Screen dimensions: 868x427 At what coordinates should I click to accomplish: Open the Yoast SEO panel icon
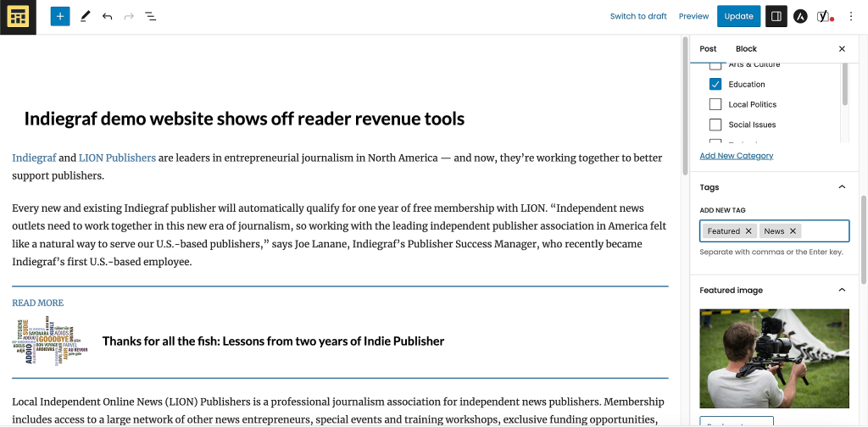click(824, 16)
